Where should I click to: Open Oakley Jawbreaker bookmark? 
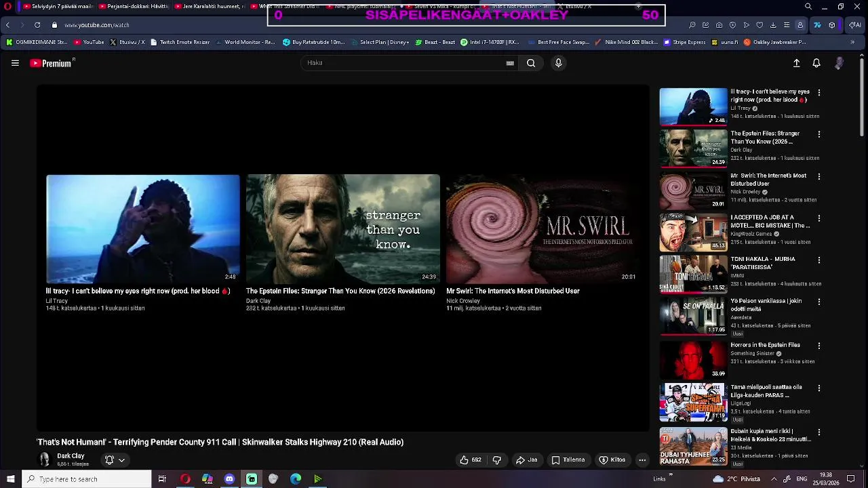pyautogui.click(x=775, y=42)
